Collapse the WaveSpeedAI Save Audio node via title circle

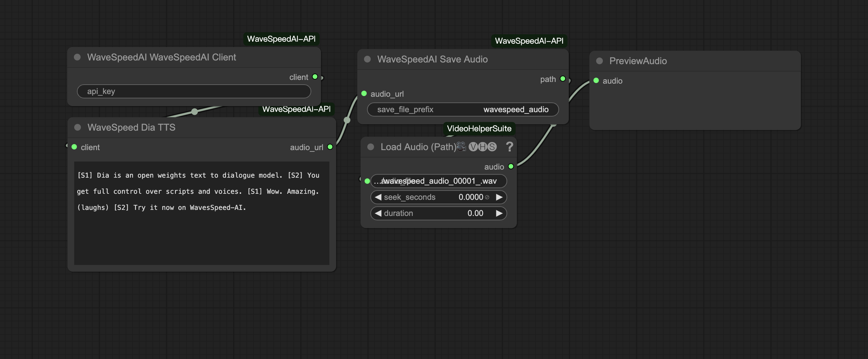(x=368, y=59)
